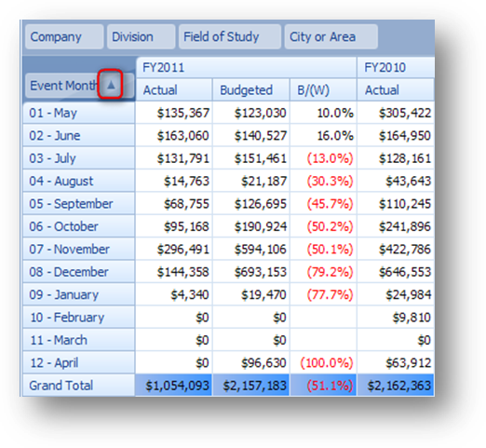
Task: Select the Company filter field
Action: tap(64, 37)
